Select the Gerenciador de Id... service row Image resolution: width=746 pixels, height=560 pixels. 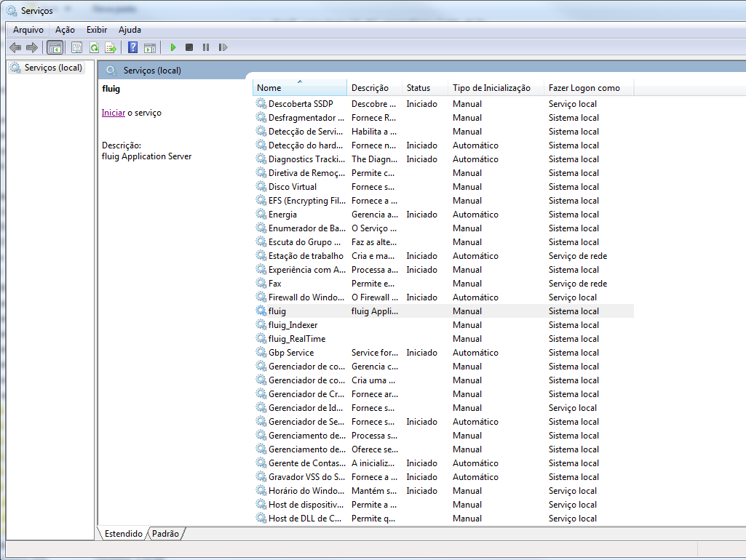(x=443, y=408)
